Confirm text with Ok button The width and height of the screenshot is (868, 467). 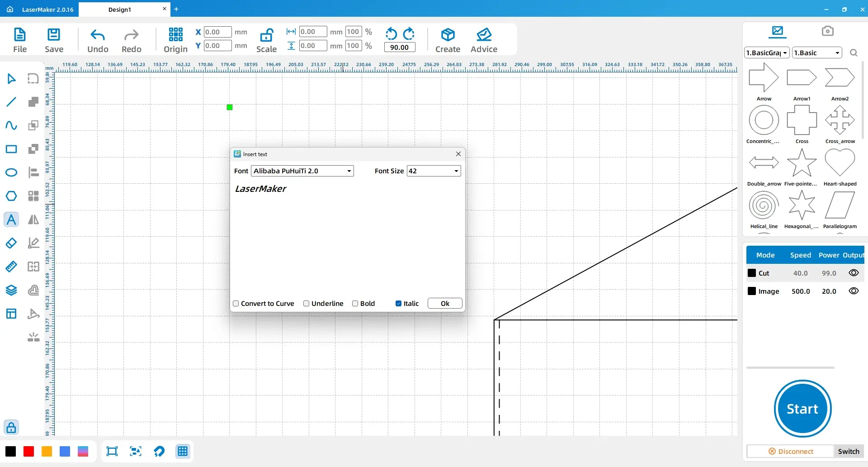[x=445, y=303]
